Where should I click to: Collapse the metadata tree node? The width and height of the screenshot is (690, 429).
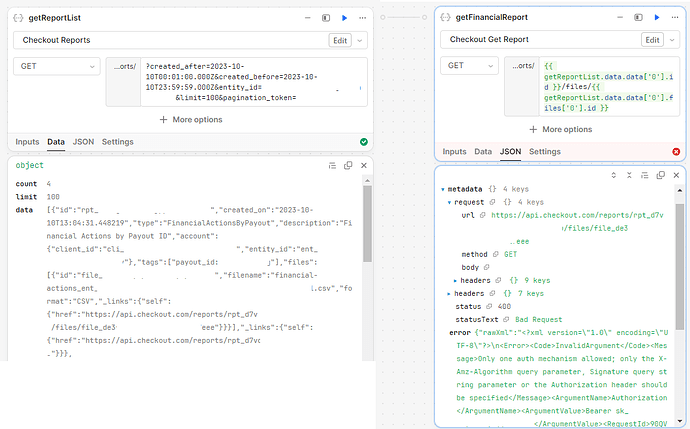click(x=443, y=189)
